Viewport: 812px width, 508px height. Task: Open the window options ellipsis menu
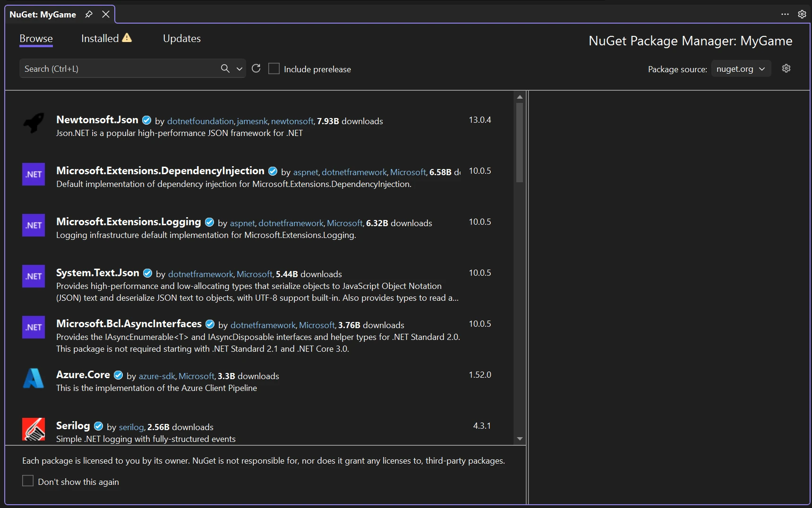coord(785,14)
